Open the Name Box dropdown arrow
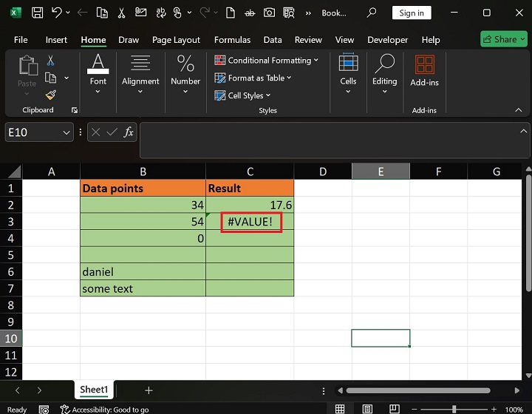 click(65, 132)
